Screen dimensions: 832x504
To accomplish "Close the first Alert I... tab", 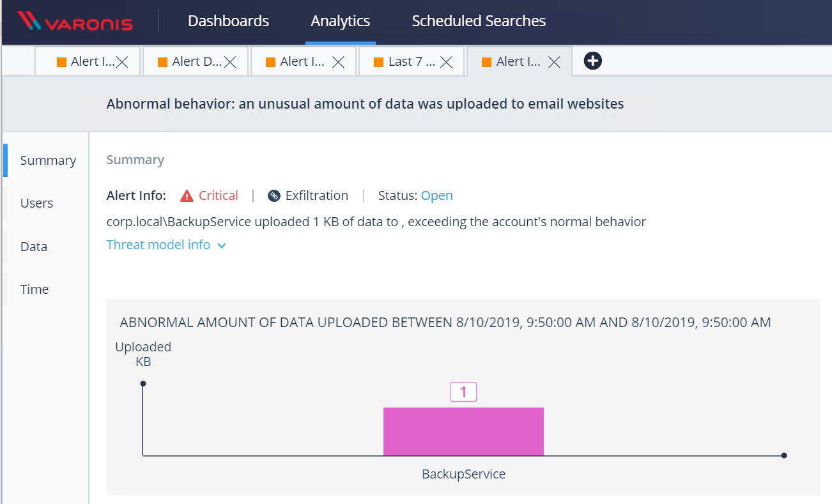I will [122, 62].
